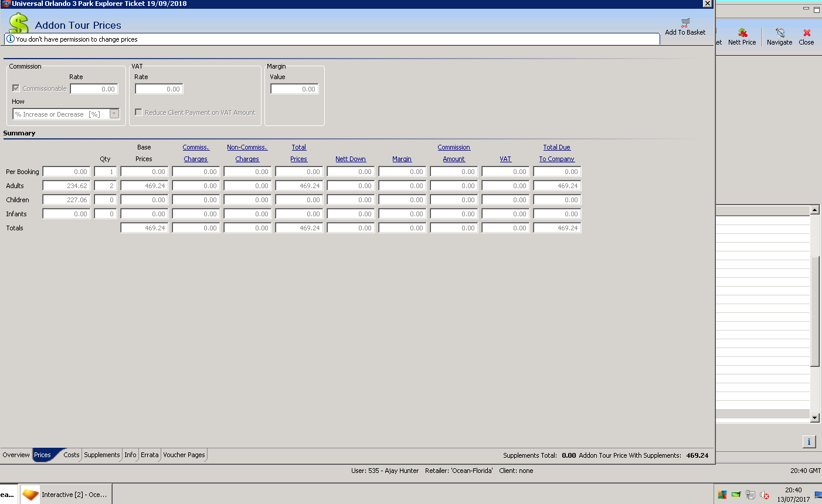Show the Errata tab

coord(150,455)
